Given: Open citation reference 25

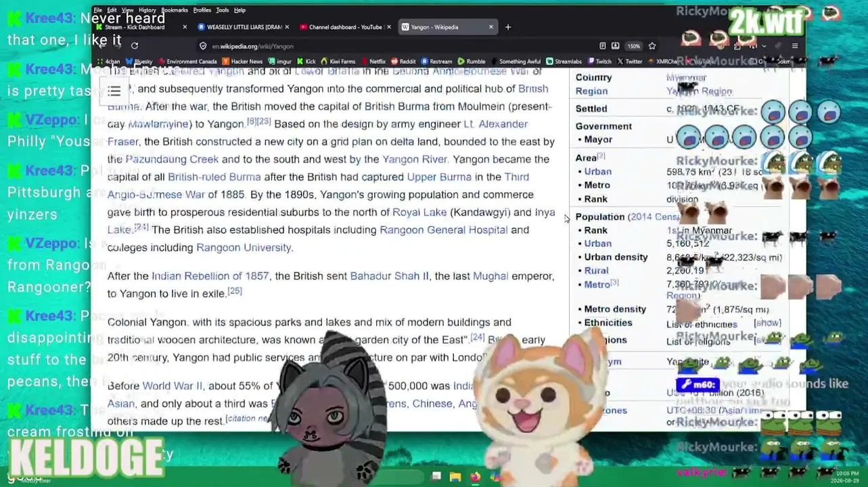Looking at the screenshot, I should click(234, 291).
